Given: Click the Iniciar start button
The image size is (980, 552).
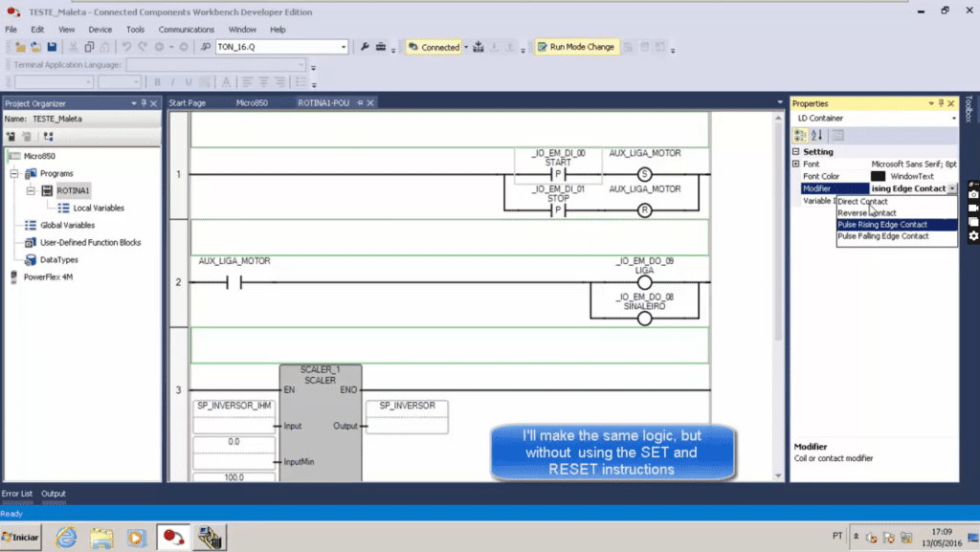Looking at the screenshot, I should 21,537.
